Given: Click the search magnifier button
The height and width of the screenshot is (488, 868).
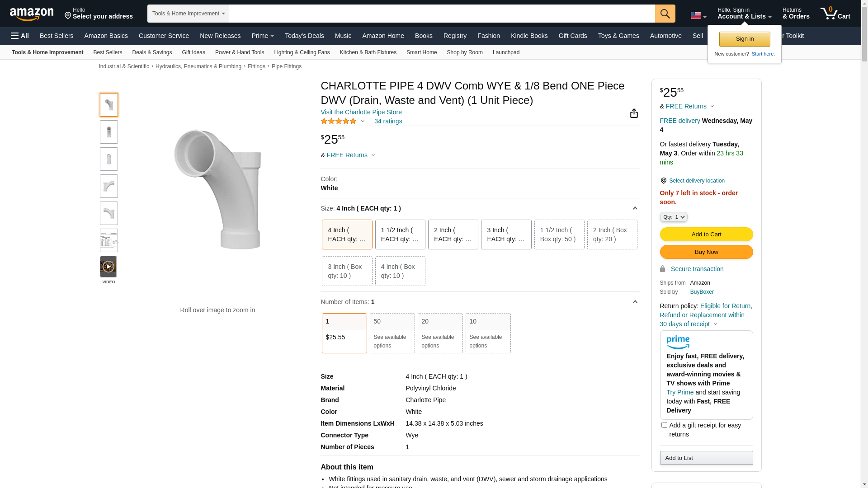Looking at the screenshot, I should [665, 14].
